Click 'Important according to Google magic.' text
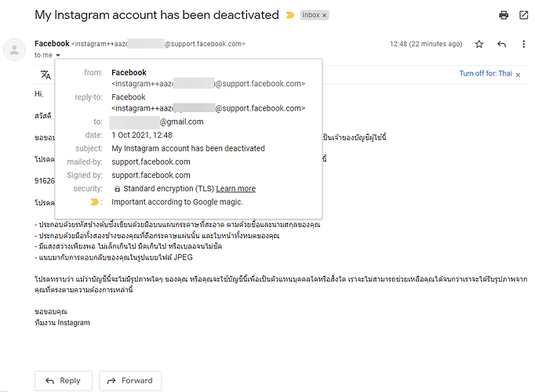This screenshot has width=535, height=392. pos(177,202)
